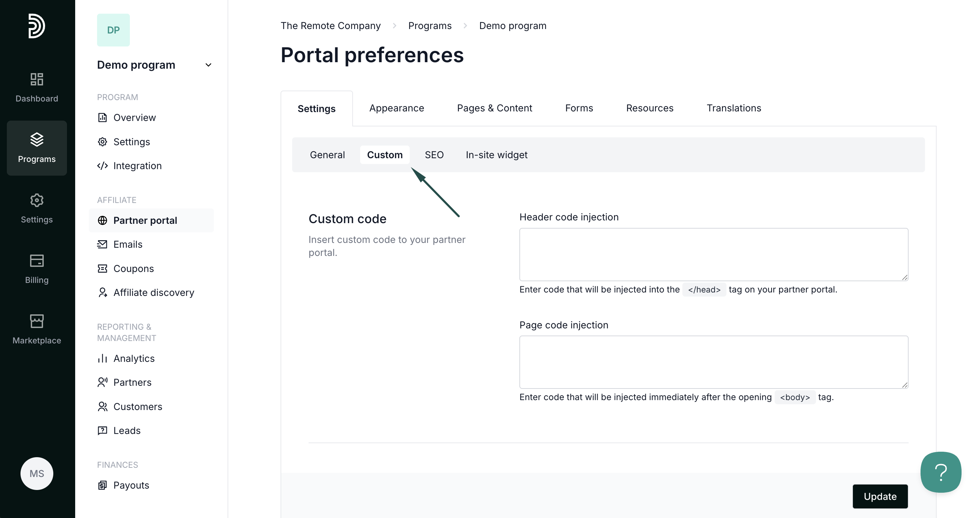Focus the Header code injection textarea
The image size is (980, 518).
click(713, 255)
